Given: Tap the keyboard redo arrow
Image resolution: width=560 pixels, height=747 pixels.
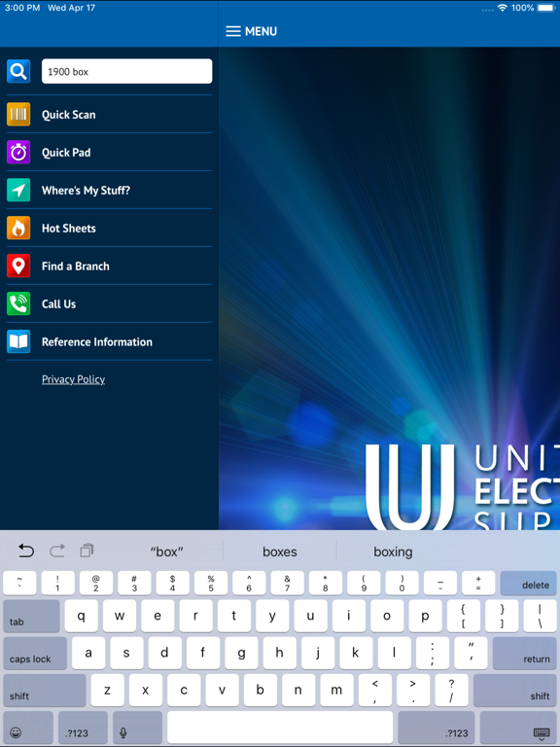Looking at the screenshot, I should (57, 551).
